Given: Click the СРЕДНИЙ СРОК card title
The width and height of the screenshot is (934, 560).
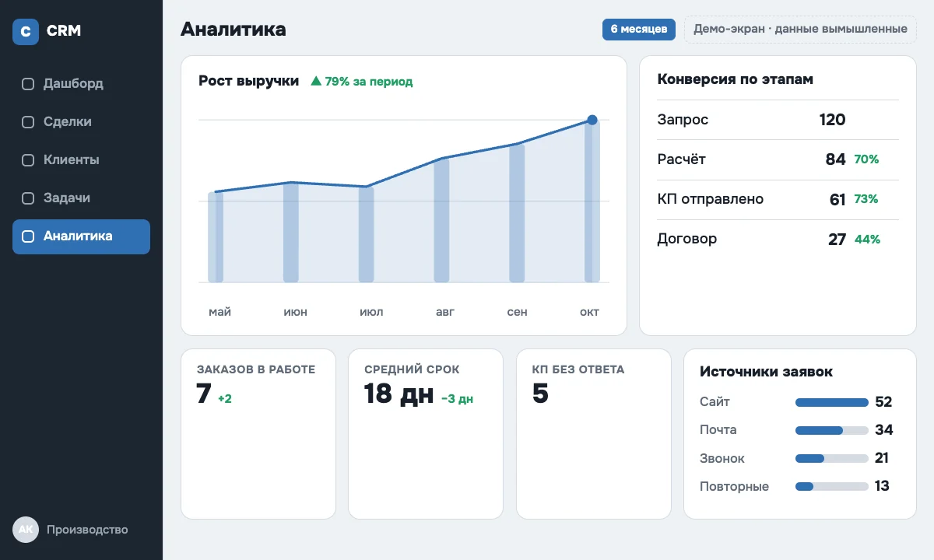Looking at the screenshot, I should [412, 369].
